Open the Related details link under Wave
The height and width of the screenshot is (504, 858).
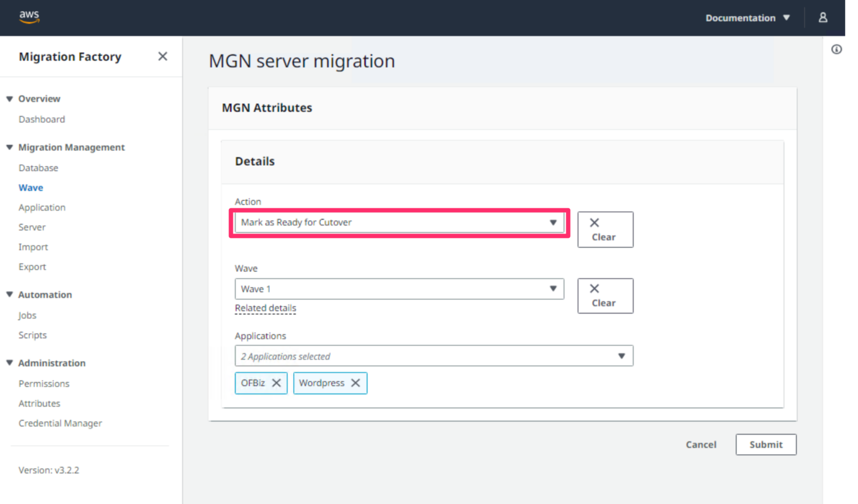tap(265, 308)
